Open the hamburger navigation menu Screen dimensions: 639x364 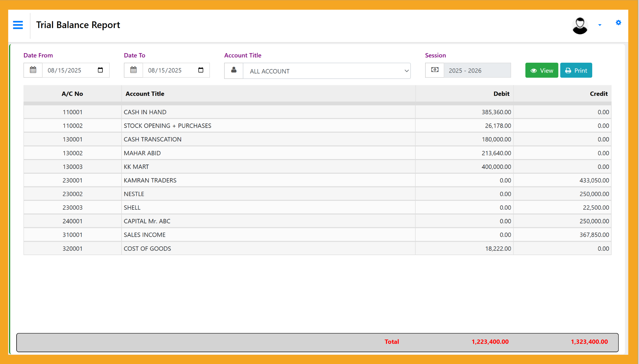click(x=18, y=25)
